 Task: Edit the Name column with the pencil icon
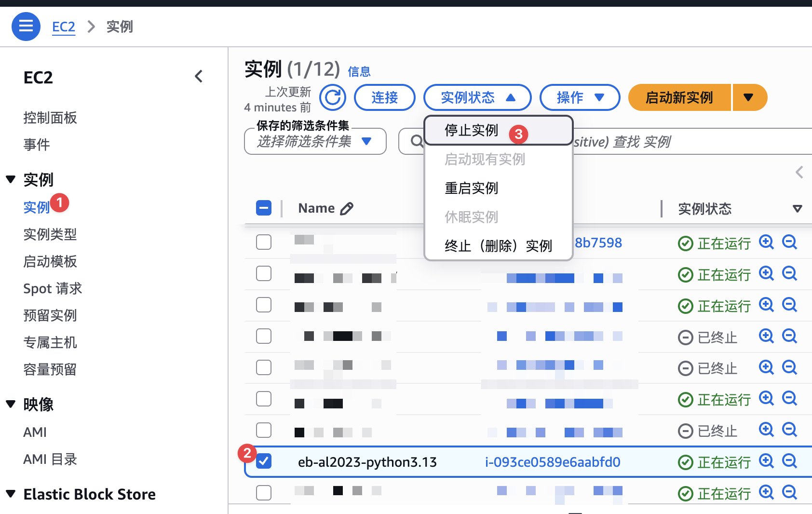[x=347, y=208]
